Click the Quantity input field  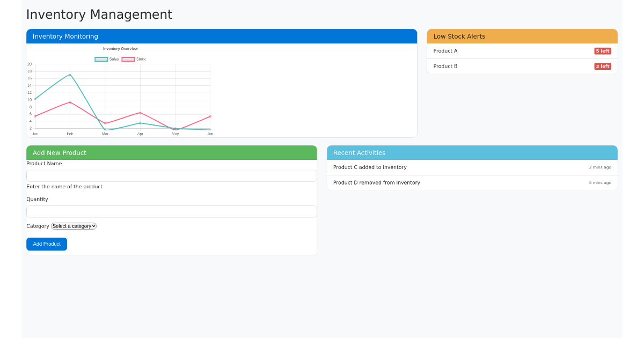tap(171, 211)
